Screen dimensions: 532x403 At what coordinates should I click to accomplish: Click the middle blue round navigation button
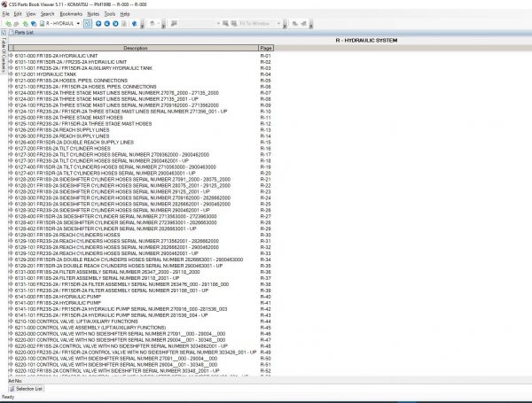coord(107,24)
